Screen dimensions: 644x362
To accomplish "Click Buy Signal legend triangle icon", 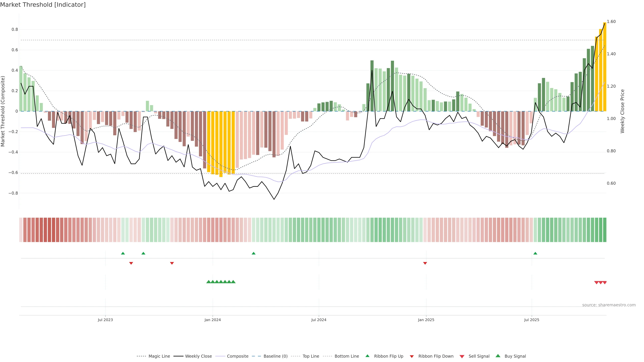I will [498, 356].
